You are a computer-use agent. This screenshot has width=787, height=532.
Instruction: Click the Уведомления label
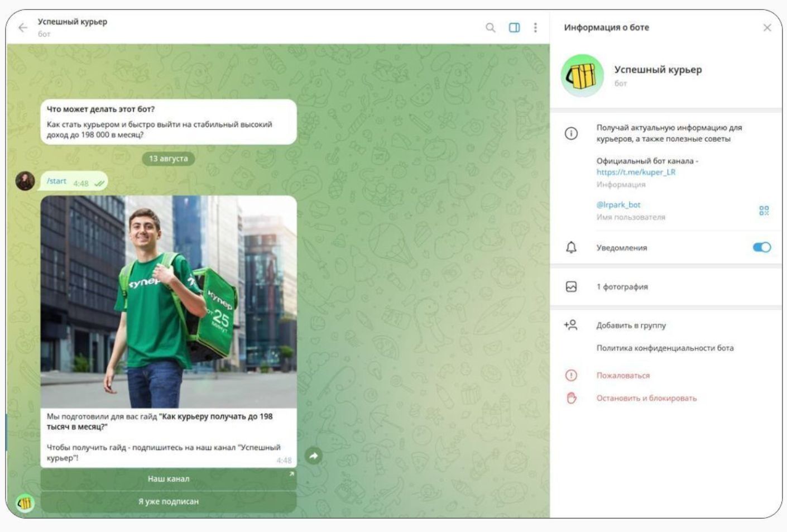[622, 248]
